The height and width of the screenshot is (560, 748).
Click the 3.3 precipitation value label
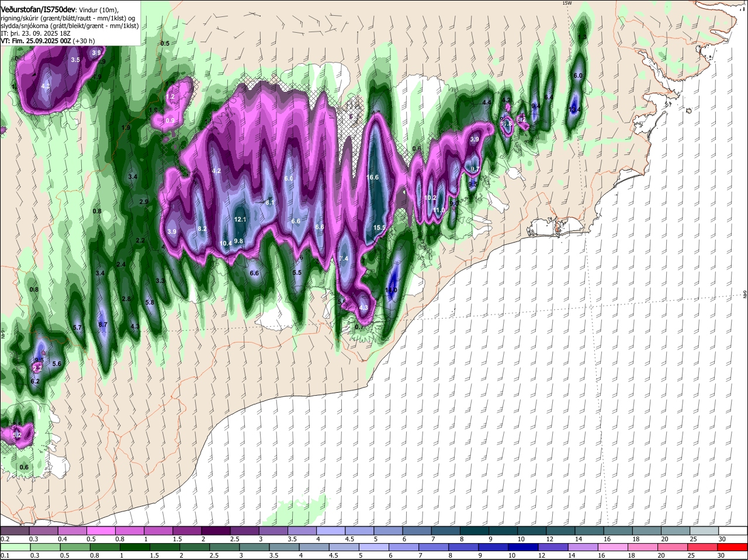point(160,281)
